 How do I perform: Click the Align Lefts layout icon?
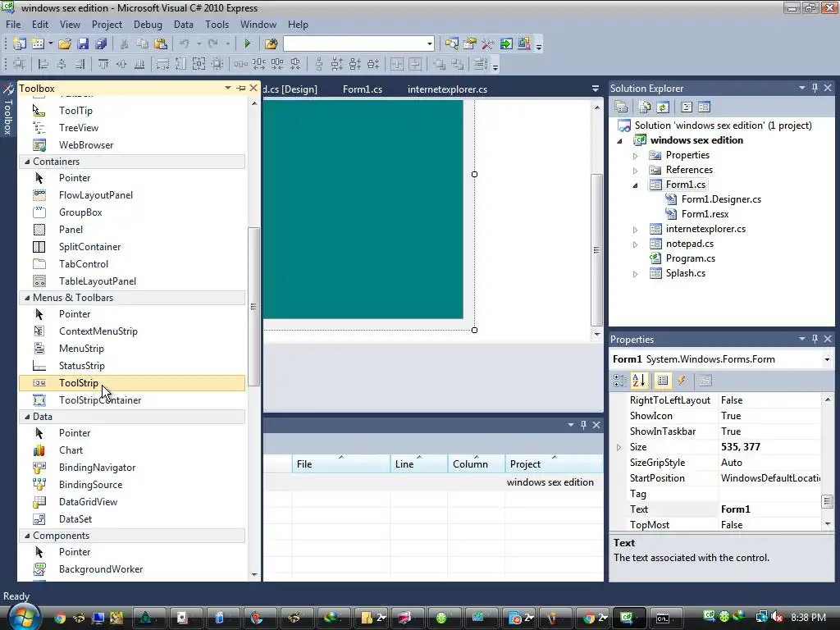43,64
